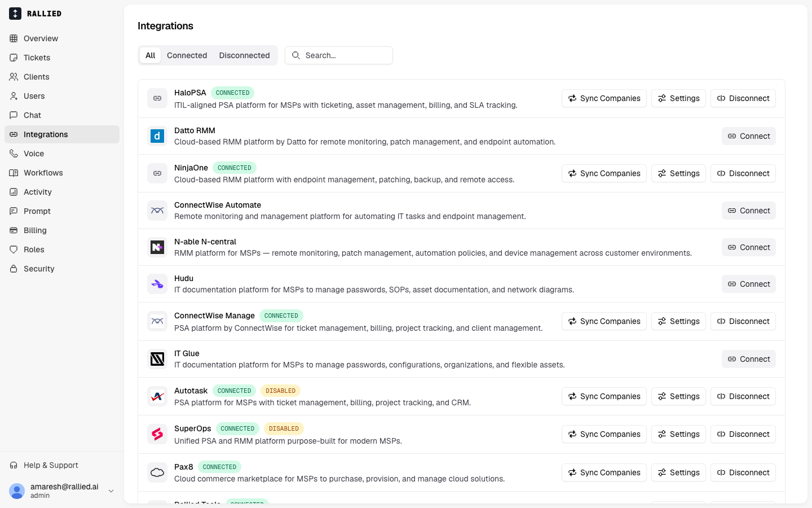Open Settings for Pax8
Screen dimensions: 812x508
click(678, 472)
